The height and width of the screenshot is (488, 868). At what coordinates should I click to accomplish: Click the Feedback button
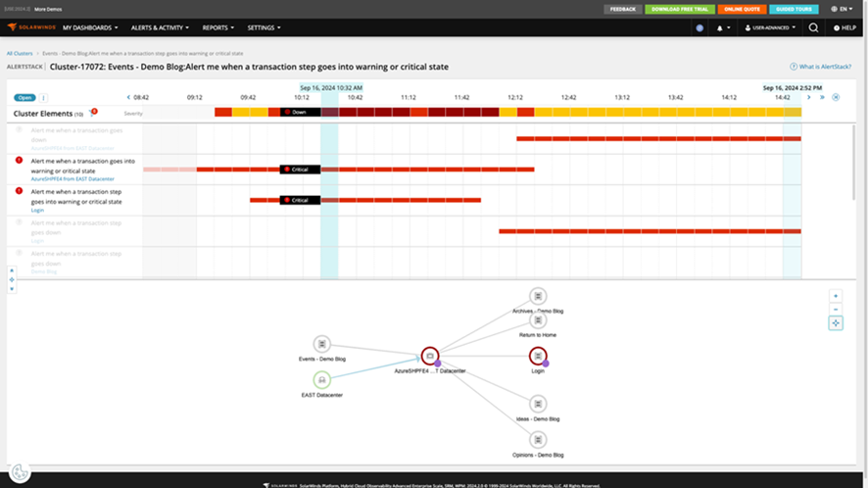(x=623, y=9)
